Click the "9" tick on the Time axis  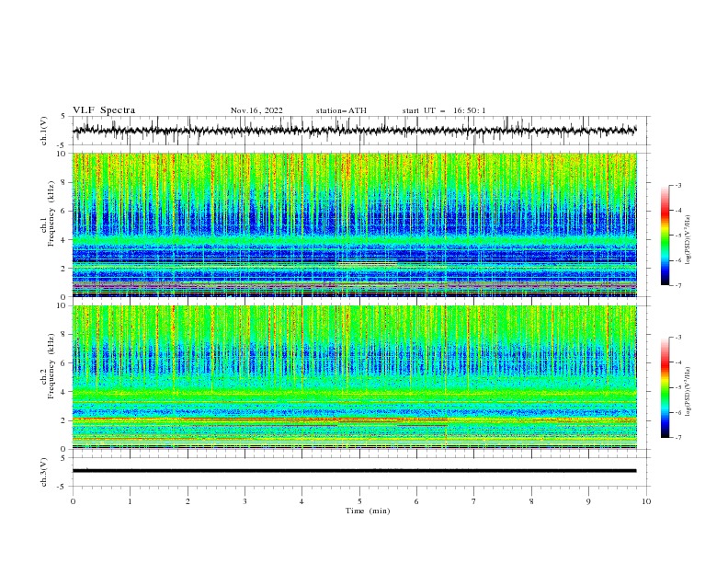(588, 501)
